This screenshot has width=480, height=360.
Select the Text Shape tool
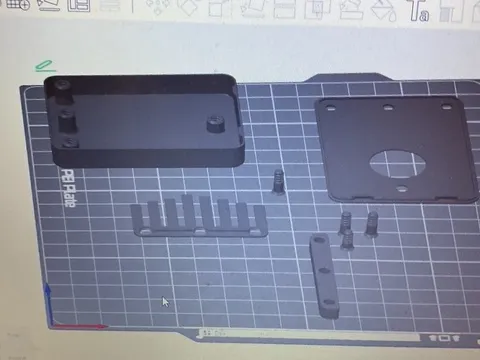click(418, 11)
